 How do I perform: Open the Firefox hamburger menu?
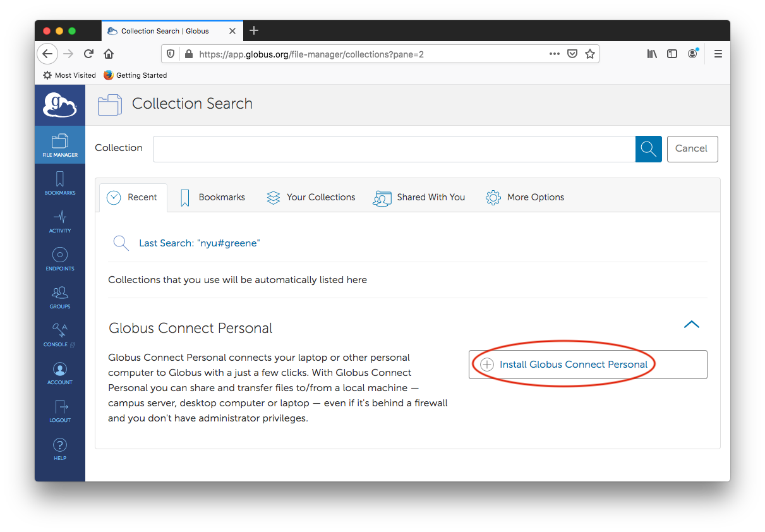point(718,54)
